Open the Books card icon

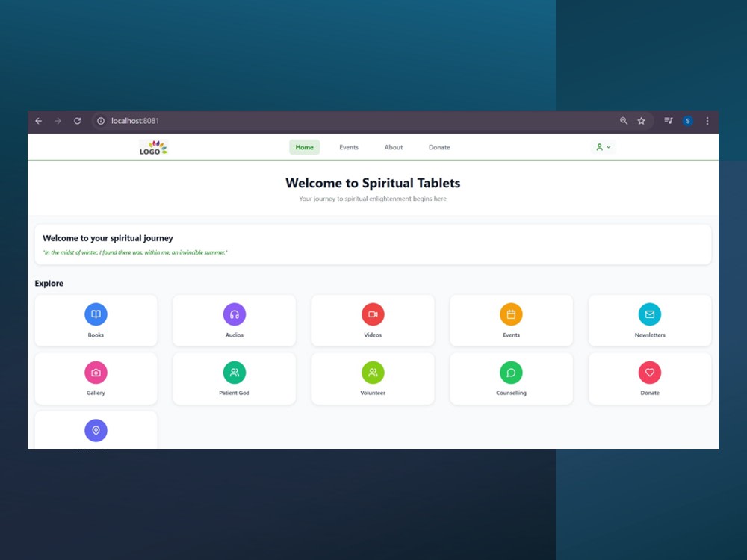96,314
